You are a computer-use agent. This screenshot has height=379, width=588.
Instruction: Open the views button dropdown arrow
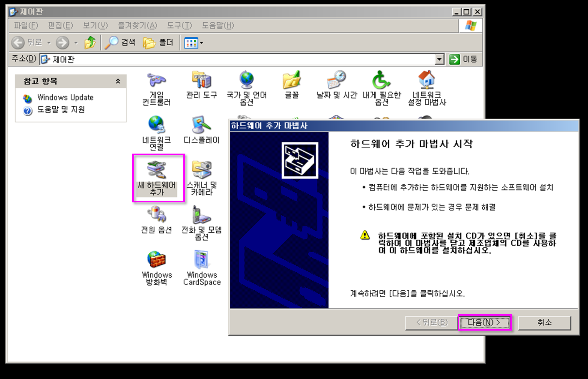(x=201, y=43)
